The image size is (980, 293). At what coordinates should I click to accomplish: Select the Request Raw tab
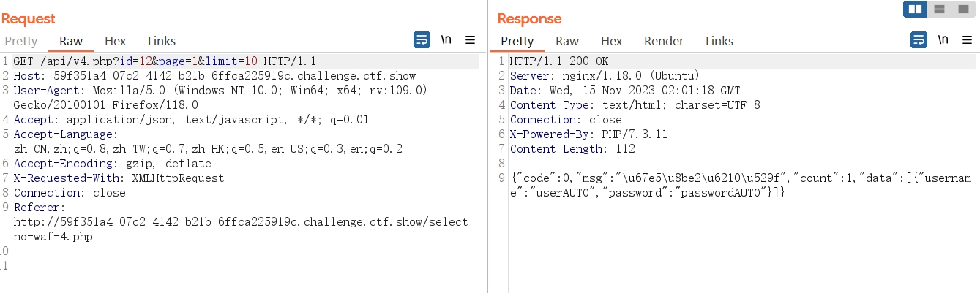pyautogui.click(x=71, y=41)
